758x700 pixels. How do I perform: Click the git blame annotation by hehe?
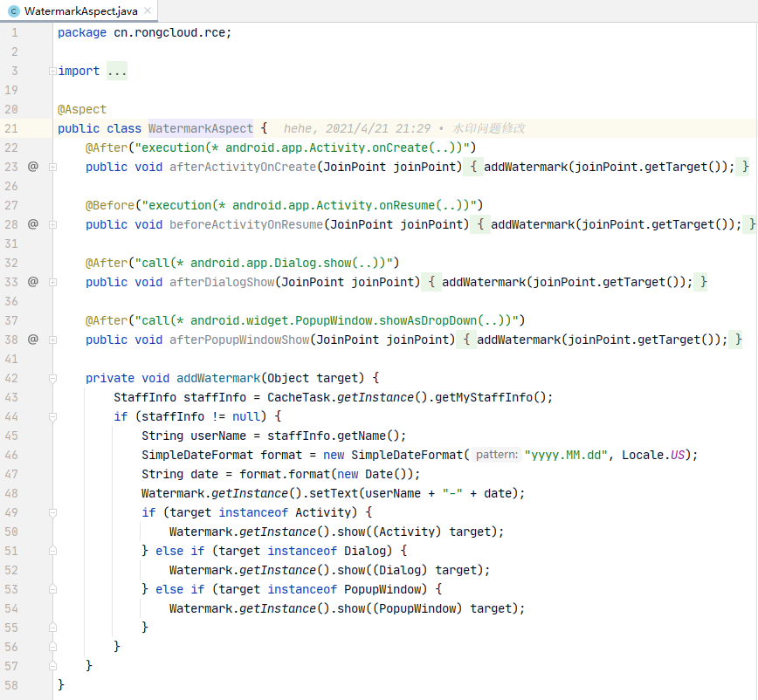pyautogui.click(x=404, y=128)
